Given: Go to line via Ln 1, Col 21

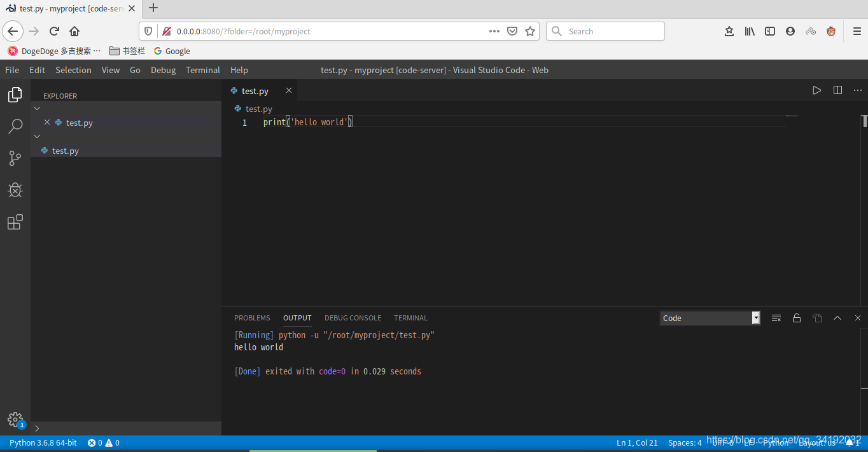Looking at the screenshot, I should coord(637,442).
